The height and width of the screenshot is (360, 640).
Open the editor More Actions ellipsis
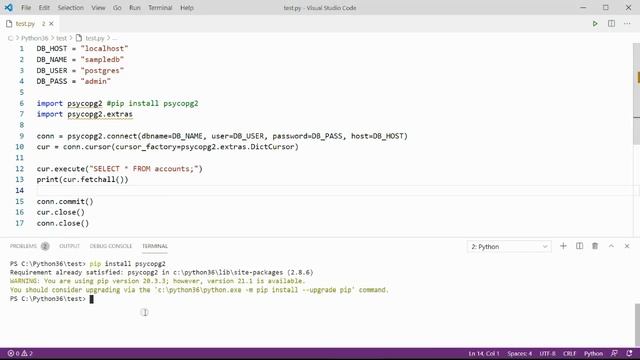[x=627, y=24]
